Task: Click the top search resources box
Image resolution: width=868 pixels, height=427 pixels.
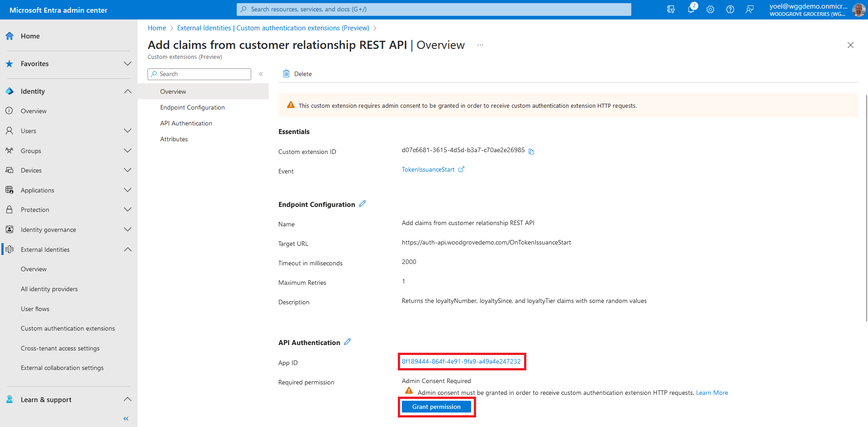Action: coord(434,10)
